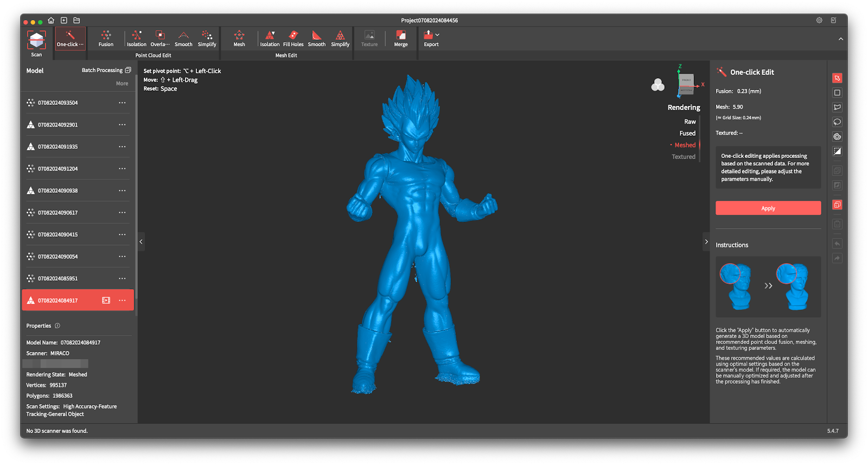Open settings gear in title bar

(819, 20)
